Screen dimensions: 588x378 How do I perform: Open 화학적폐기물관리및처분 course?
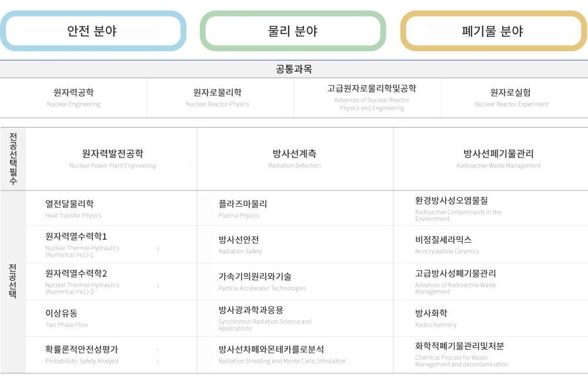pos(459,346)
